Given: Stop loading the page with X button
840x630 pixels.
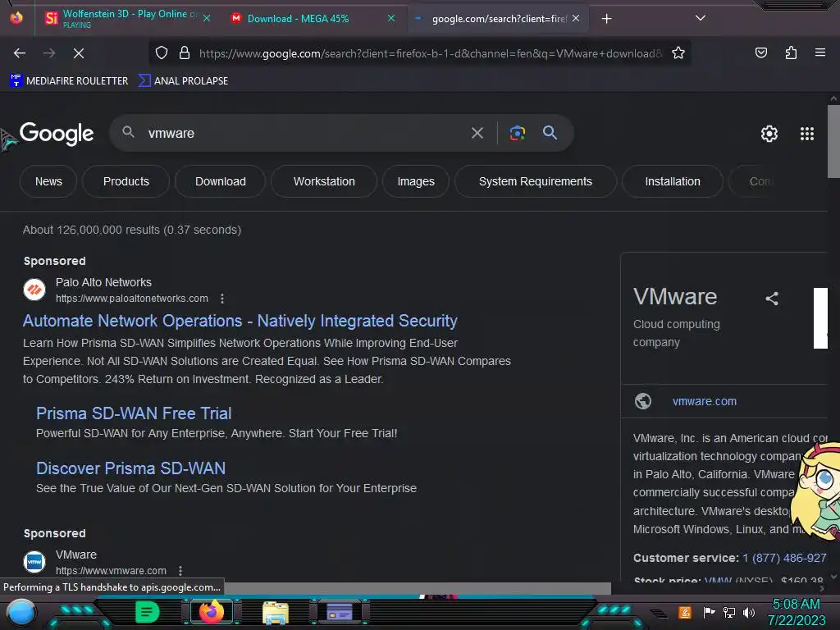Looking at the screenshot, I should click(x=78, y=53).
